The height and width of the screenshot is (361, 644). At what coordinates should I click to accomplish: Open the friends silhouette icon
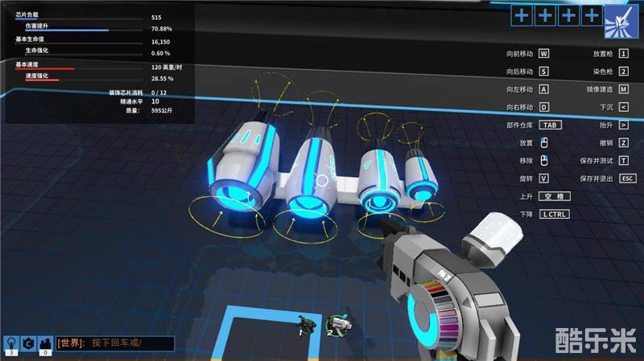tap(45, 345)
